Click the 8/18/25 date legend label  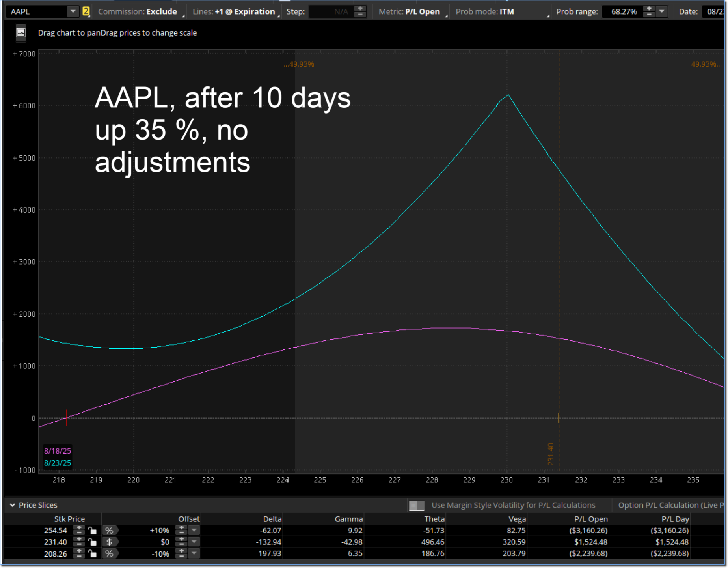coord(58,451)
